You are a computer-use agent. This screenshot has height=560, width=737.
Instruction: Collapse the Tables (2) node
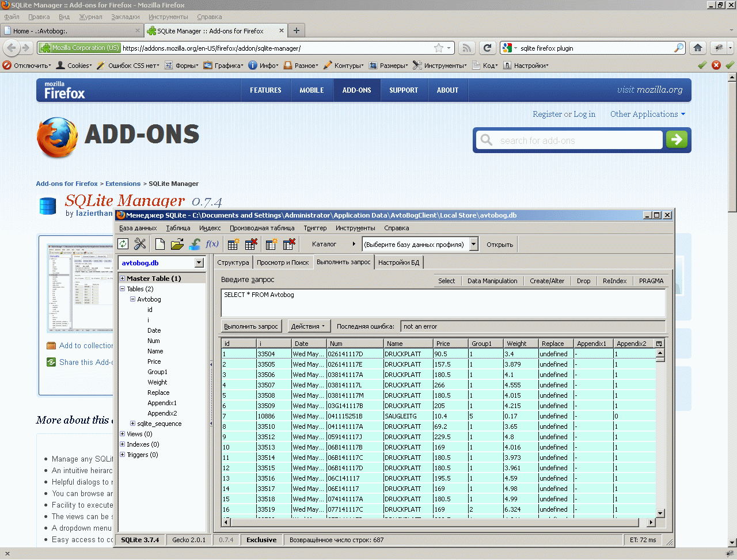tap(122, 289)
